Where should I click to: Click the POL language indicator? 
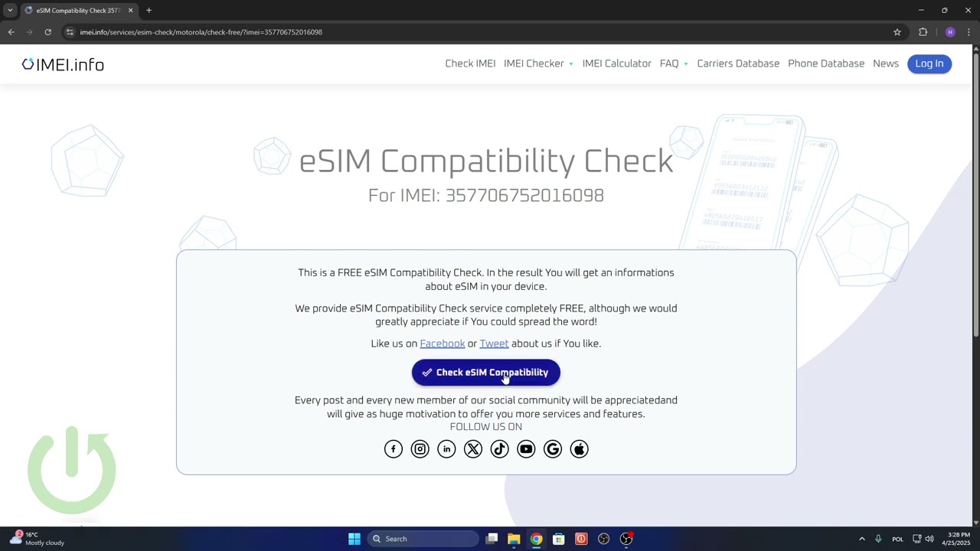click(x=897, y=539)
